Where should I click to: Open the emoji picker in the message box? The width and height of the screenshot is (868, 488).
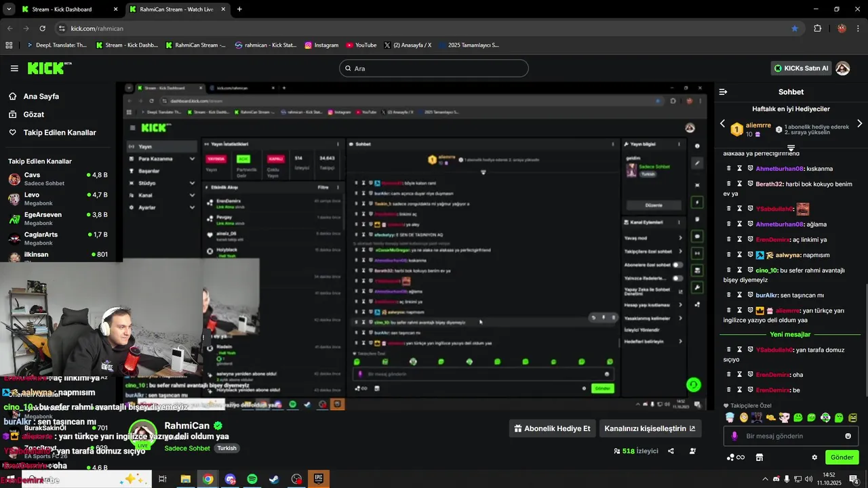(848, 436)
